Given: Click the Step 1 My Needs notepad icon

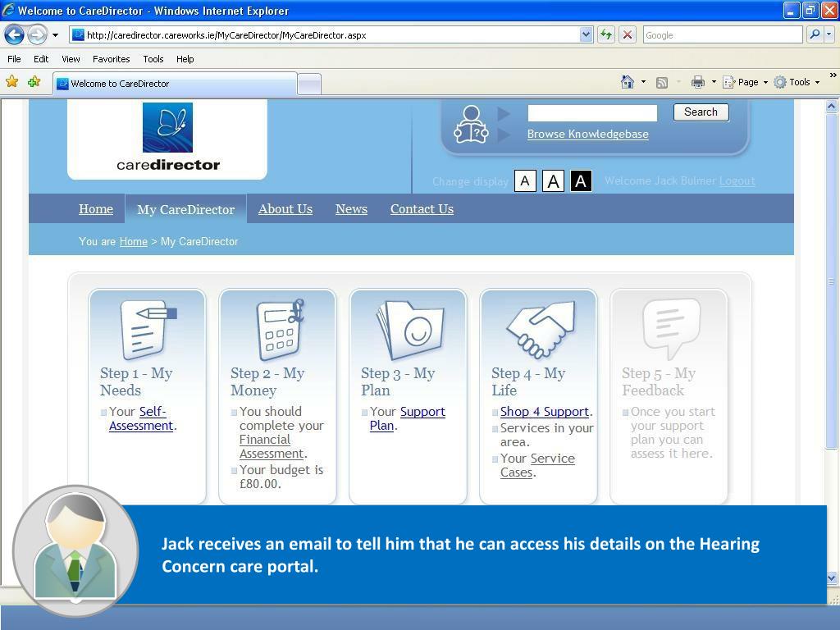Looking at the screenshot, I should coord(147,330).
